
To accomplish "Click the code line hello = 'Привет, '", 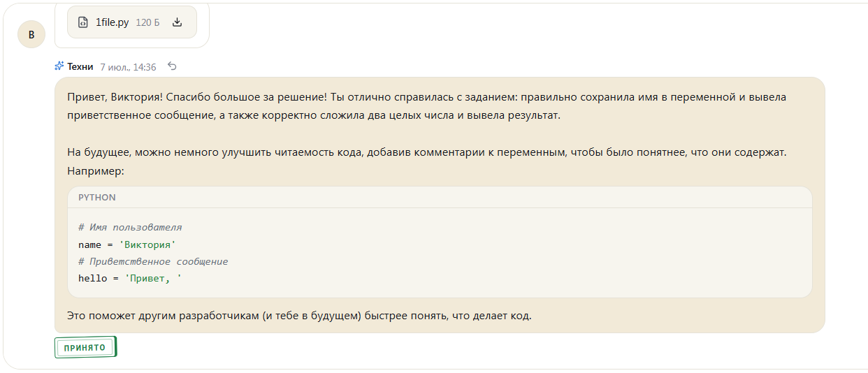I will pyautogui.click(x=130, y=278).
